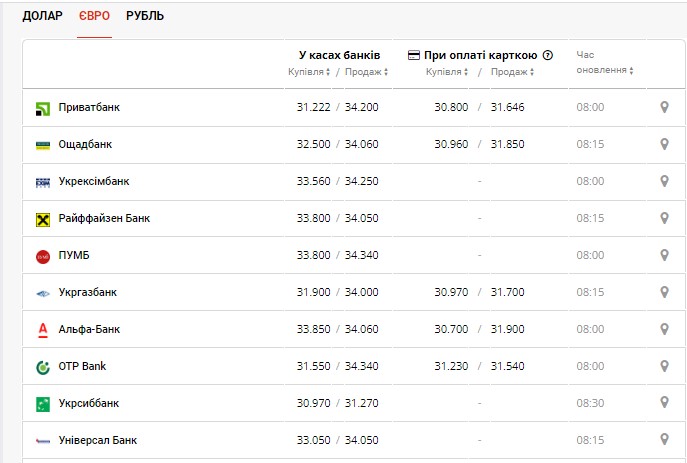This screenshot has height=463, width=687.
Task: Click the OTP Bank green logo
Action: (43, 366)
